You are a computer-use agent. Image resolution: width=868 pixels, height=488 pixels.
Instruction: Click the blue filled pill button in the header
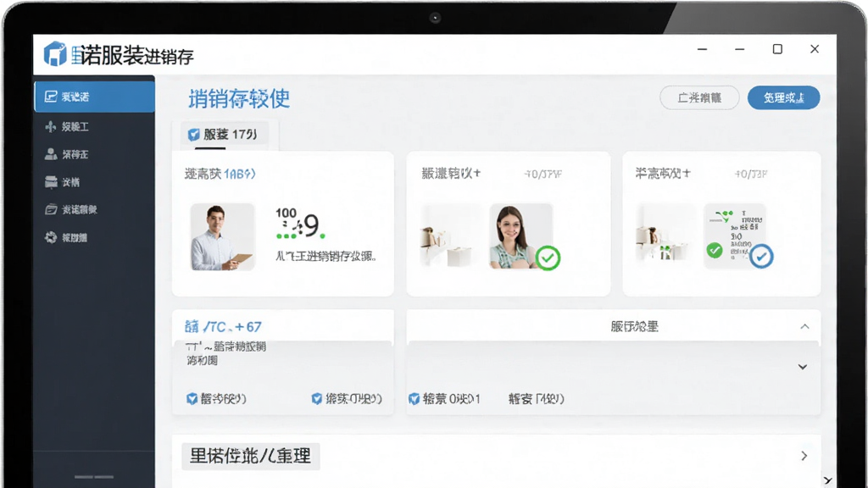tap(783, 98)
